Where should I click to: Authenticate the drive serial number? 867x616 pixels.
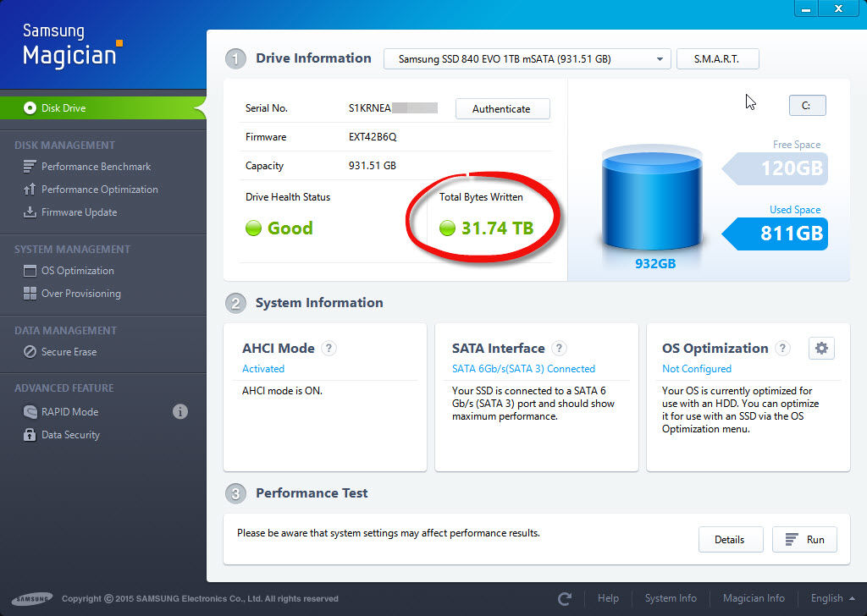pyautogui.click(x=502, y=109)
